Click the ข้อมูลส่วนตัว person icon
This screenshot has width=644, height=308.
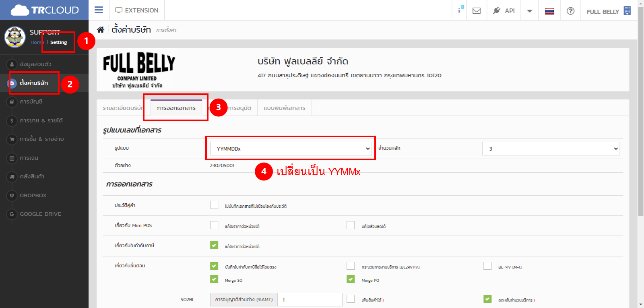coord(12,64)
